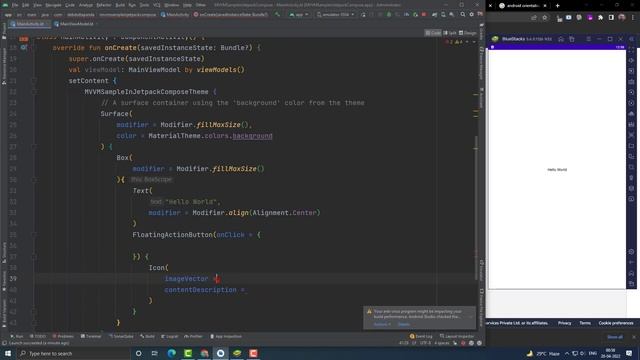Open the Event Log panel
640x360 pixels.
[x=421, y=336]
